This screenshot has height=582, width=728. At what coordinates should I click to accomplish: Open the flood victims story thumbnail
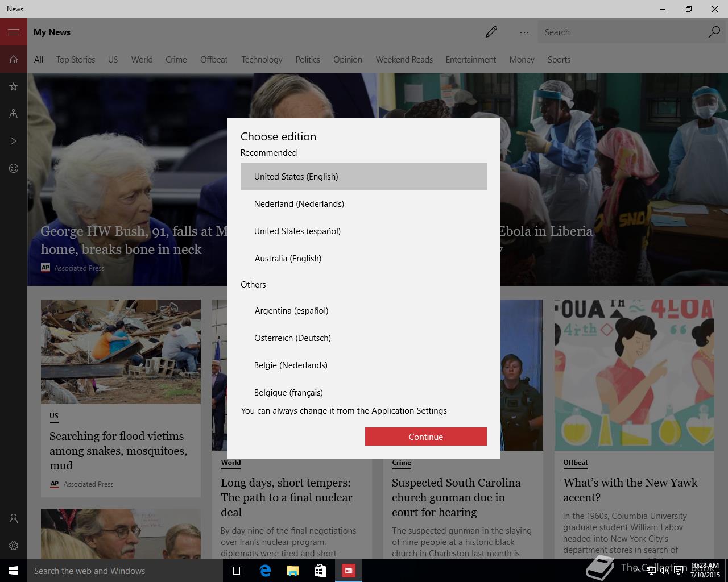pyautogui.click(x=121, y=352)
